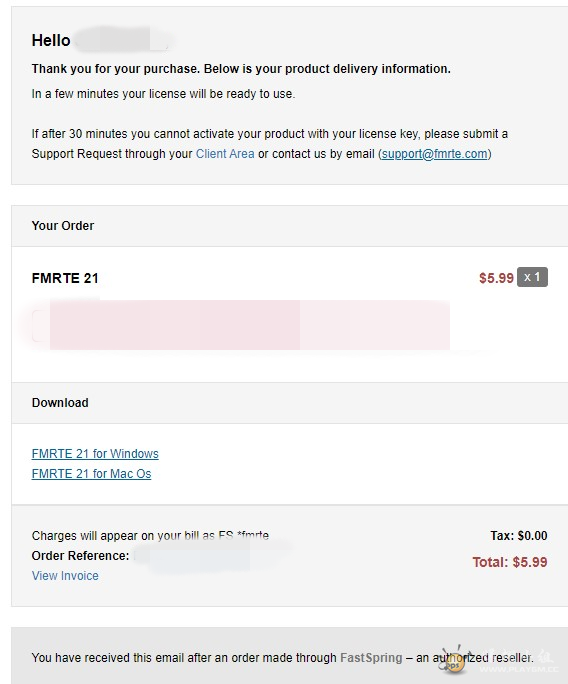Click the thank you for your purchase line
The height and width of the screenshot is (684, 568).
[241, 69]
